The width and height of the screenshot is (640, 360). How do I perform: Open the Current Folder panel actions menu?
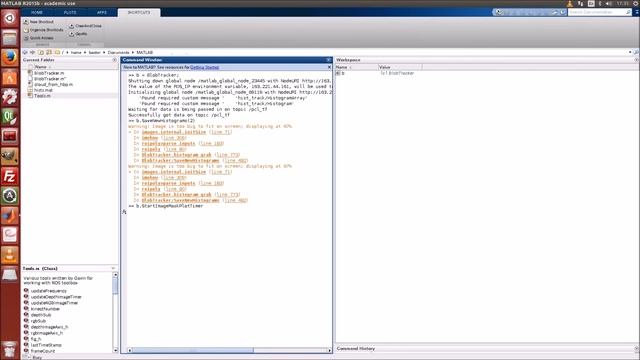pos(114,60)
